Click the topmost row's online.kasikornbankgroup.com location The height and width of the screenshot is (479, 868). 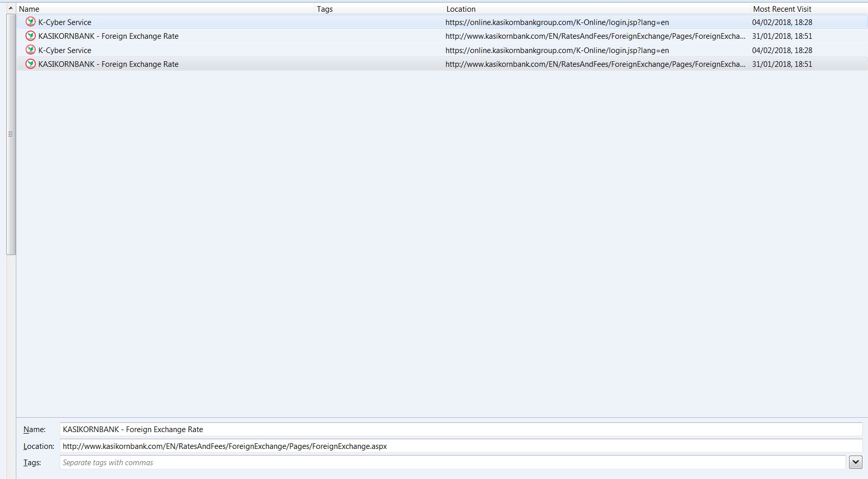(x=557, y=22)
